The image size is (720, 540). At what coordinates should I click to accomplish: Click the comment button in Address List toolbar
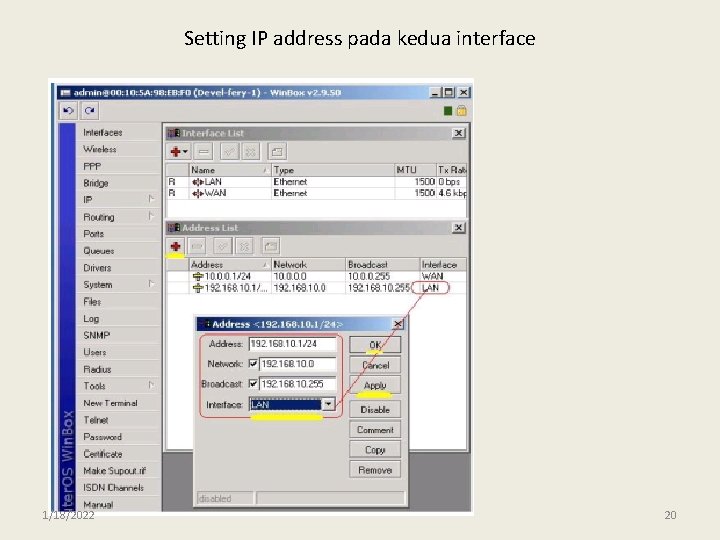270,246
